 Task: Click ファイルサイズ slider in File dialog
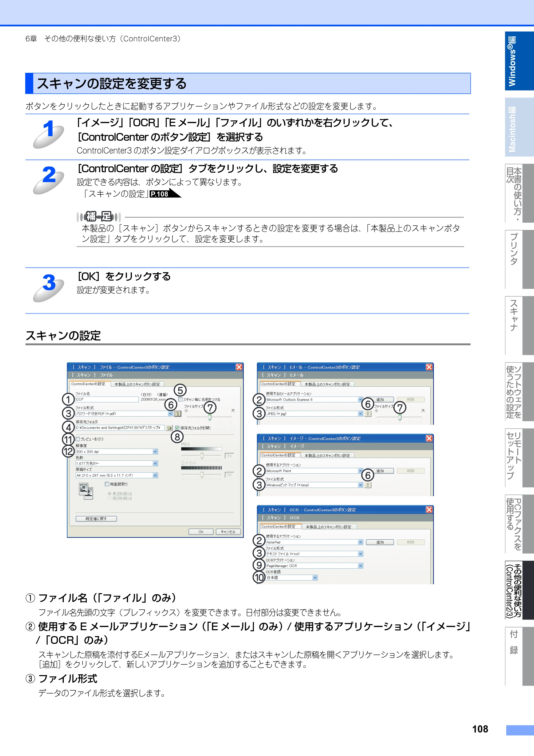click(210, 417)
